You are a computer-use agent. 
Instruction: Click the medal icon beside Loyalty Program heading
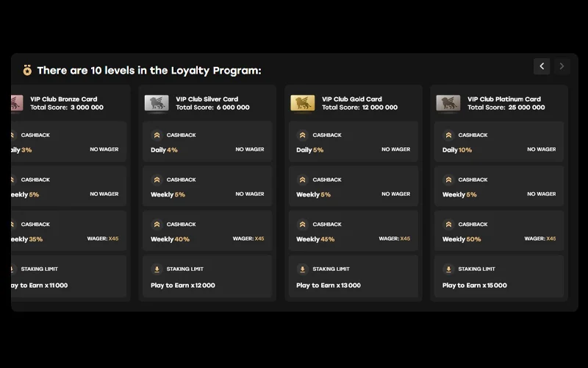click(27, 70)
